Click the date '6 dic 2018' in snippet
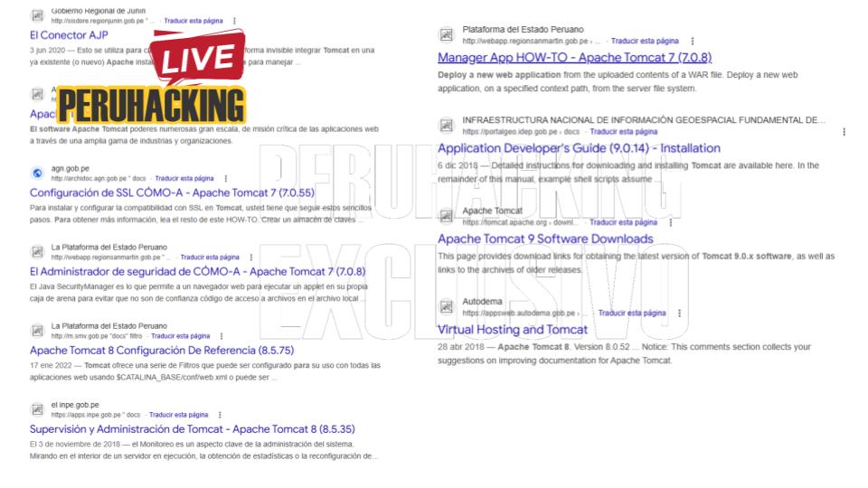The height and width of the screenshot is (488, 868). coord(458,165)
